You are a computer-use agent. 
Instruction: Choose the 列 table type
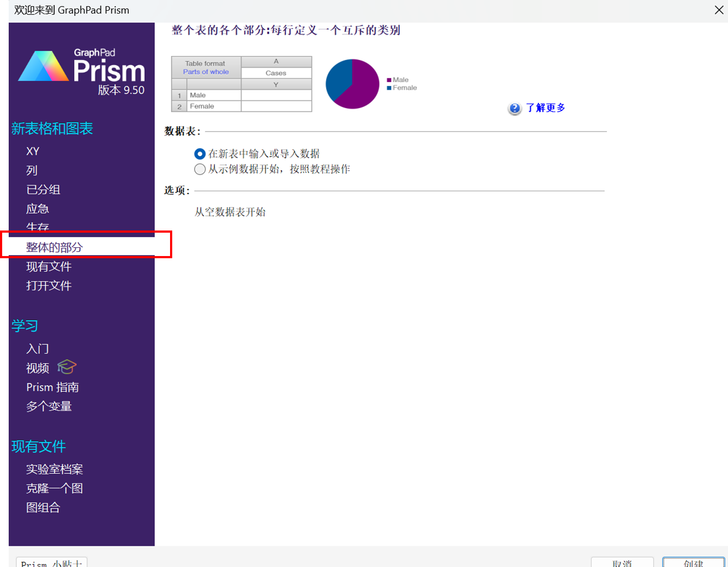32,170
